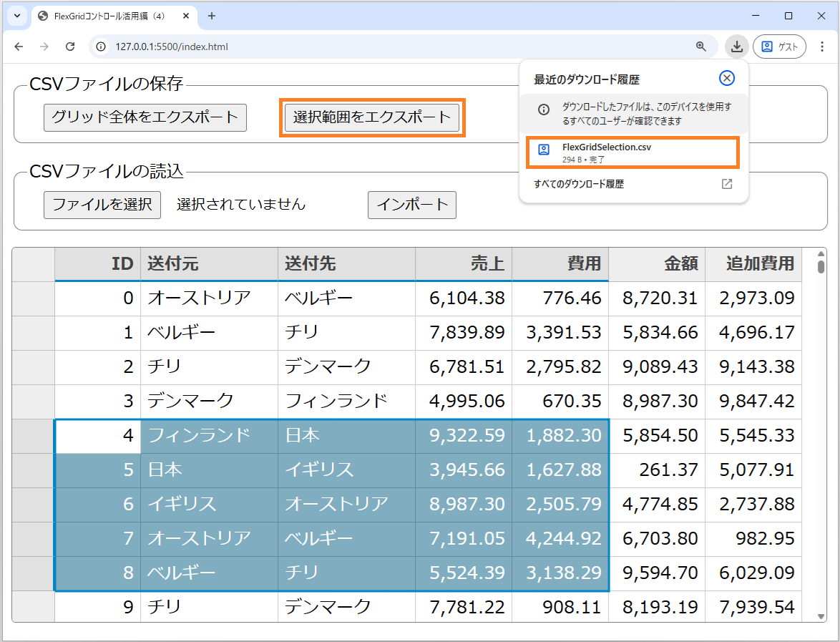
Task: Click the インポート button
Action: (412, 205)
